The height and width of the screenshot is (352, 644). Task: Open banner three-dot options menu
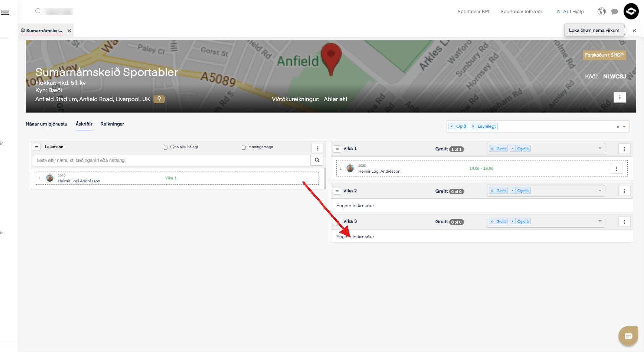coord(620,97)
